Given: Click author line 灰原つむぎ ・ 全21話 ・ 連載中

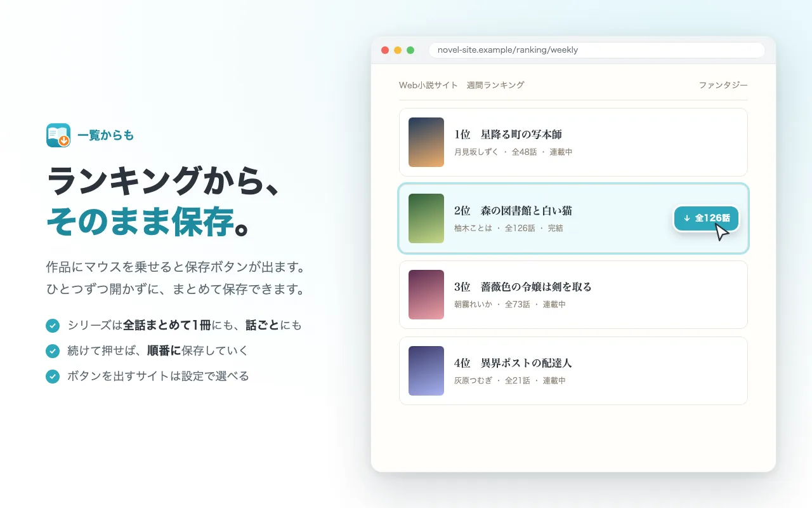Looking at the screenshot, I should (510, 381).
